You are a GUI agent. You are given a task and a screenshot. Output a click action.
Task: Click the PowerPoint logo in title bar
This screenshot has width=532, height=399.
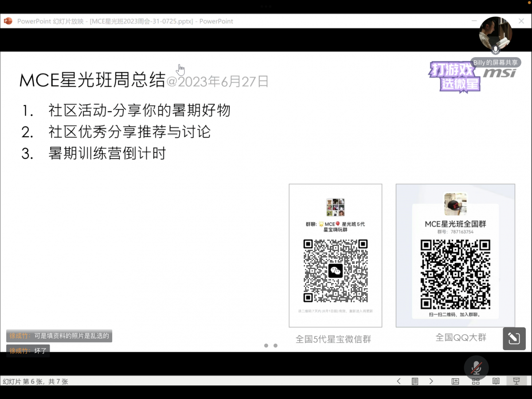coord(8,21)
